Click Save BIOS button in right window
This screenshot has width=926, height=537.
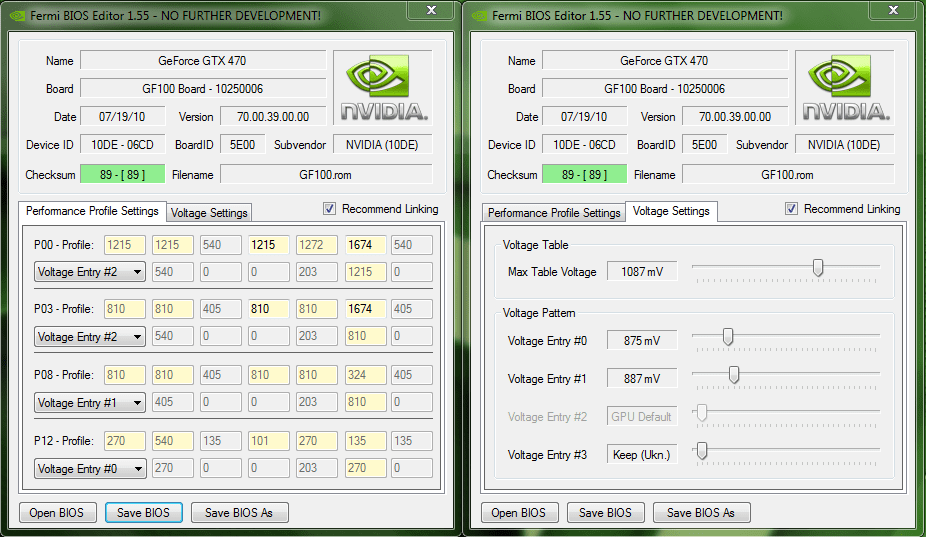[x=605, y=513]
